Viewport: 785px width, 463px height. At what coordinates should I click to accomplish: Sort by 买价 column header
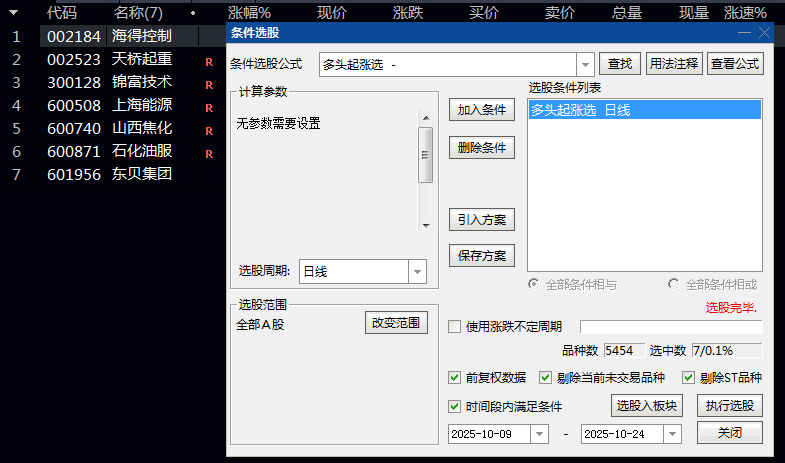pos(484,13)
